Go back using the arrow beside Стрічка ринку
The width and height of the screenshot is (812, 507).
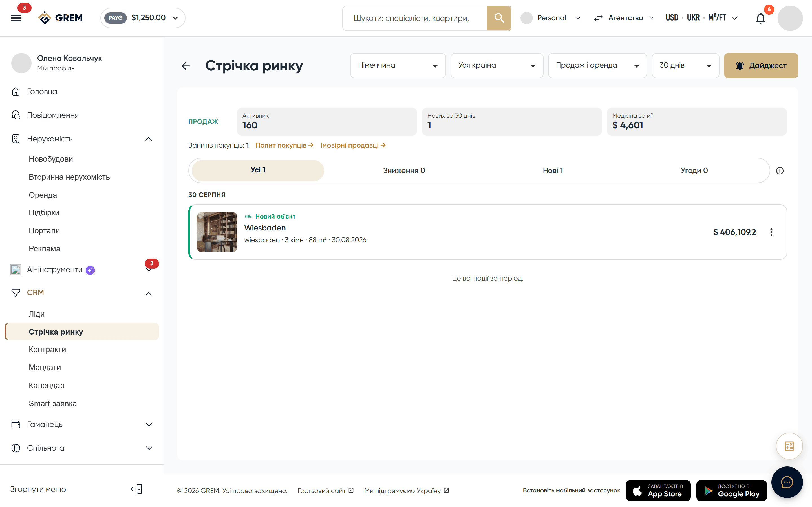click(x=186, y=66)
